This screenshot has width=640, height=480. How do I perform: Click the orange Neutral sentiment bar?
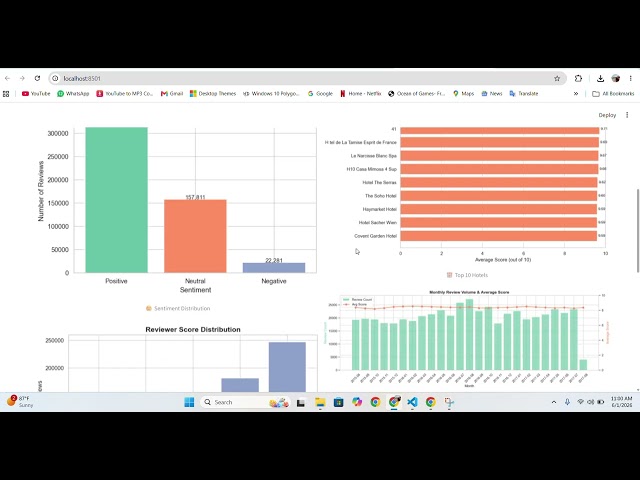coord(195,236)
